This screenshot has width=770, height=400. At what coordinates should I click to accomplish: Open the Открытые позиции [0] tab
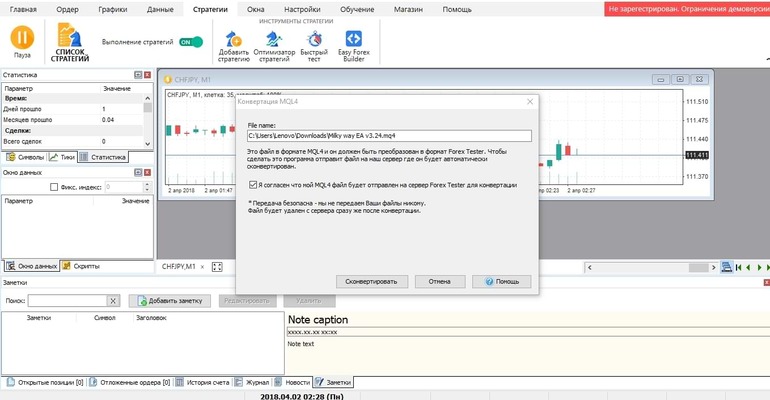[45, 382]
